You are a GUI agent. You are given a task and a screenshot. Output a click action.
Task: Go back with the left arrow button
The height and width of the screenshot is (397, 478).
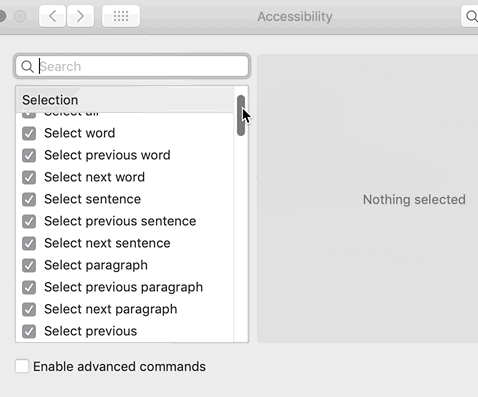pos(52,16)
